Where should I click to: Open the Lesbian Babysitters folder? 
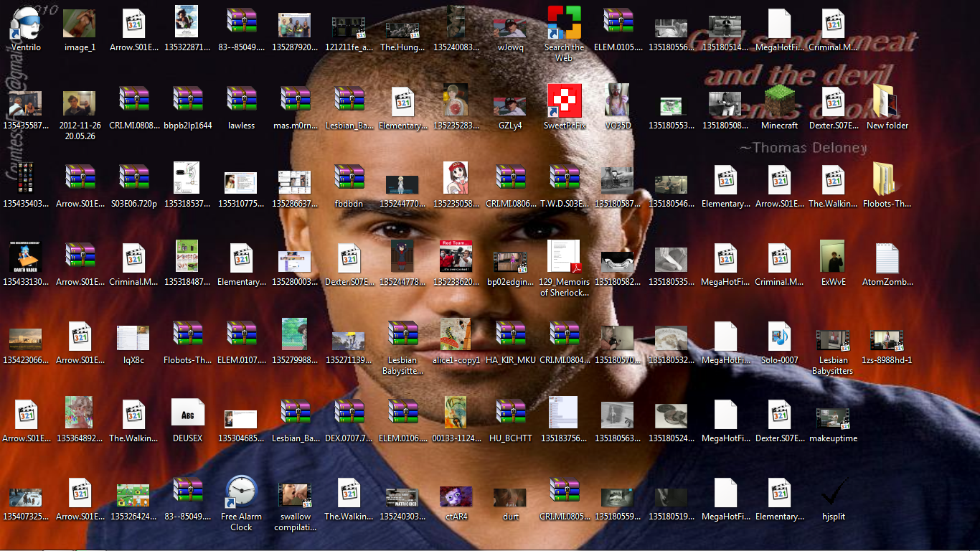point(833,337)
